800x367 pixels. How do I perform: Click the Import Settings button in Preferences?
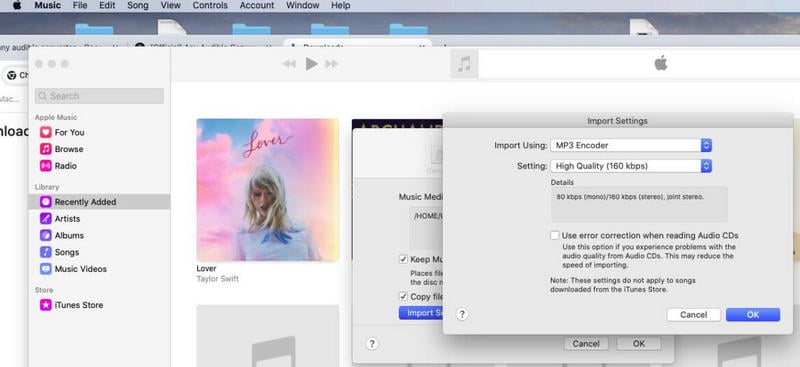[421, 313]
